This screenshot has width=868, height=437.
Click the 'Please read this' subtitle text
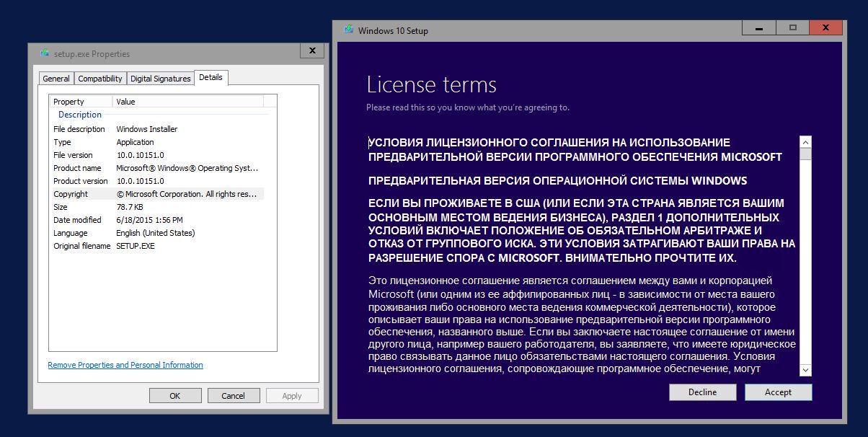tap(468, 107)
